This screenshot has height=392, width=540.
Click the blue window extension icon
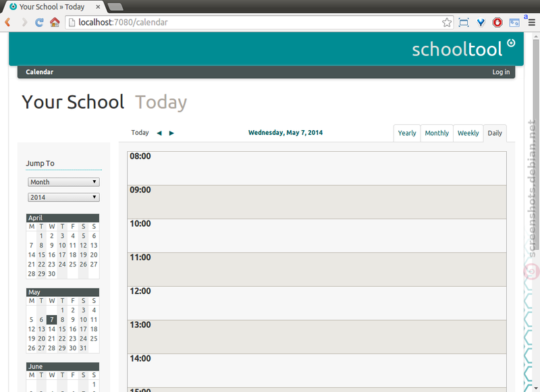514,23
